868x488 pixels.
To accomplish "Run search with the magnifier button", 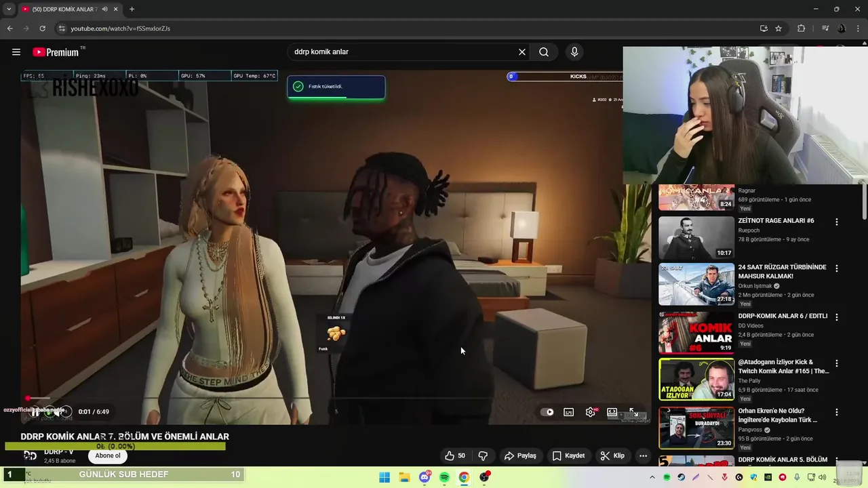I will pyautogui.click(x=544, y=52).
